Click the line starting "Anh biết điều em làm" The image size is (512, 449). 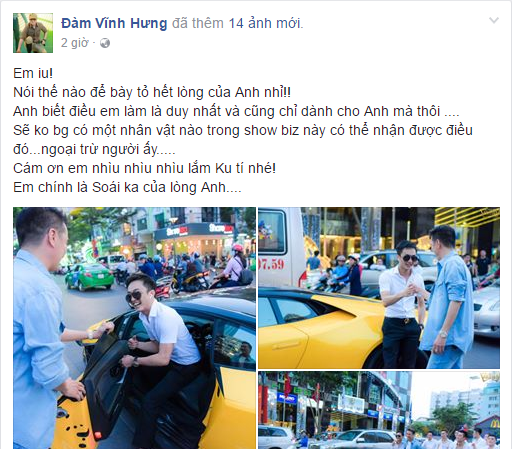click(x=236, y=111)
